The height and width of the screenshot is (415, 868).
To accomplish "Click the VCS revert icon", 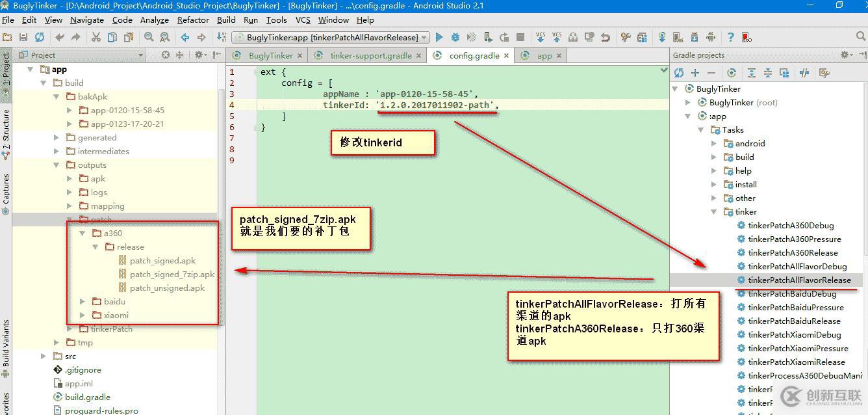I will click(x=606, y=37).
